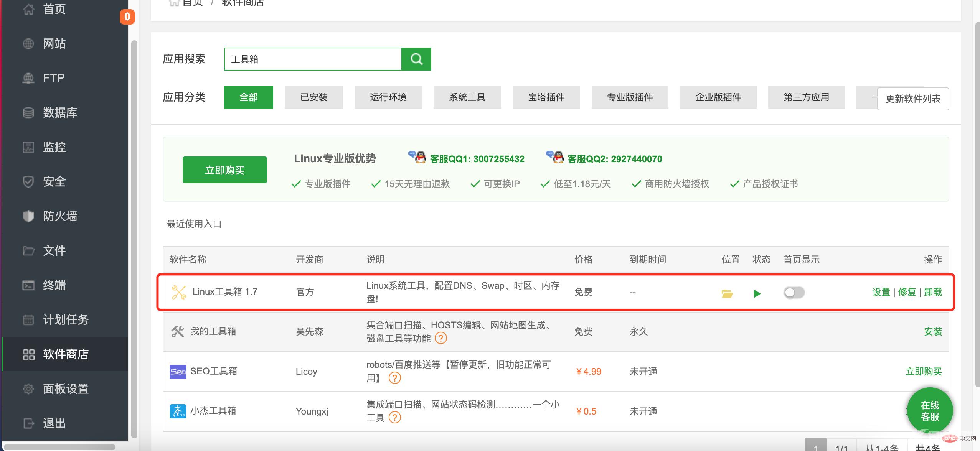
Task: Launch the 终端 terminal icon
Action: click(28, 285)
